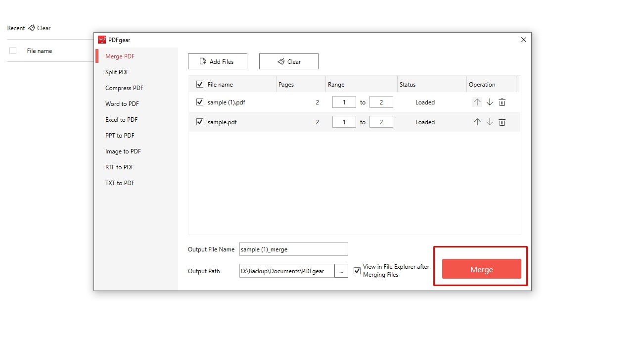Select Word to PDF from sidebar
644x343 pixels.
coord(122,103)
